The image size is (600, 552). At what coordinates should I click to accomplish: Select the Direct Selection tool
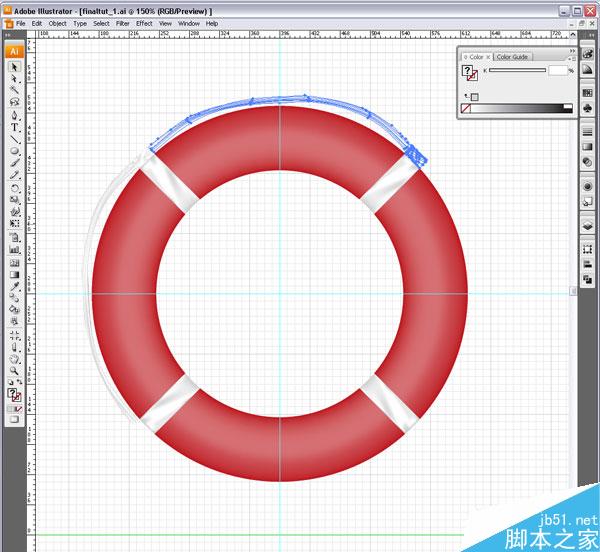coord(14,79)
